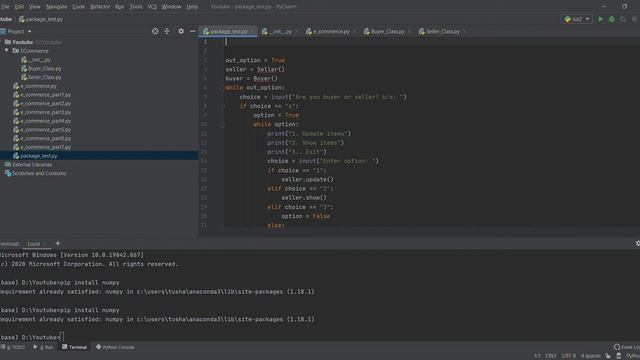
Task: Hide the Project tool window with minus icon
Action: pyautogui.click(x=193, y=31)
